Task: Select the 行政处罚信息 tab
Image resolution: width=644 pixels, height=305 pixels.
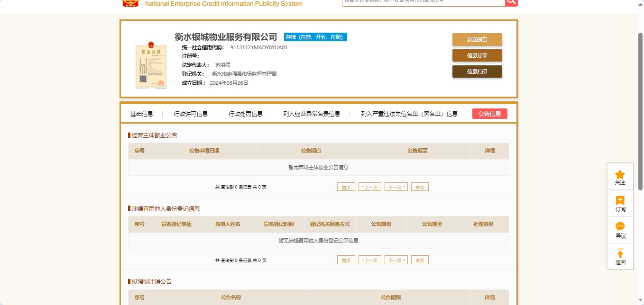Action: 246,114
